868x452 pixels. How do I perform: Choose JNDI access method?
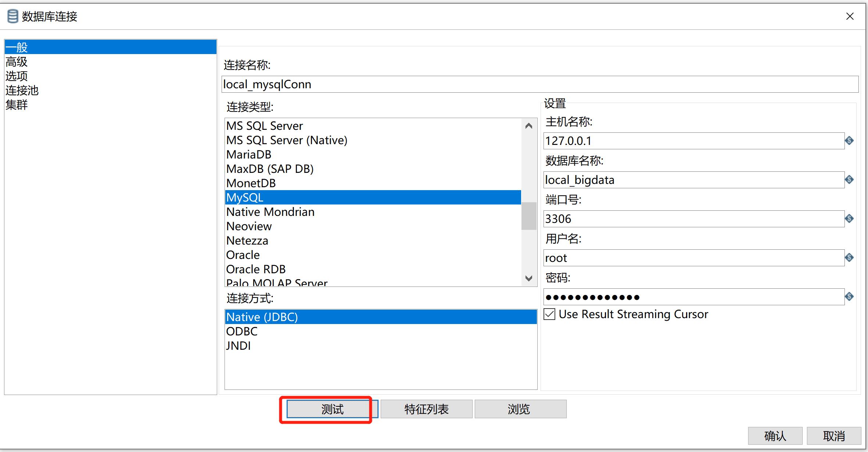click(x=381, y=346)
